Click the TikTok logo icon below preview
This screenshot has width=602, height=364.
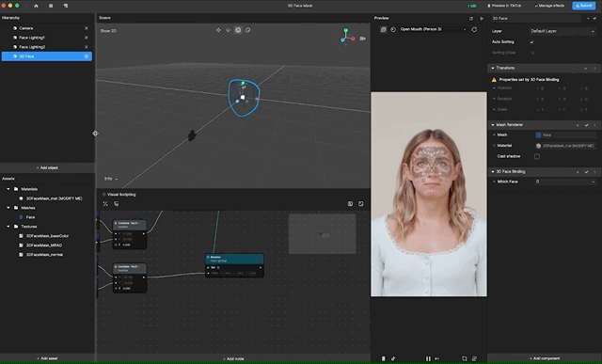coord(393,358)
